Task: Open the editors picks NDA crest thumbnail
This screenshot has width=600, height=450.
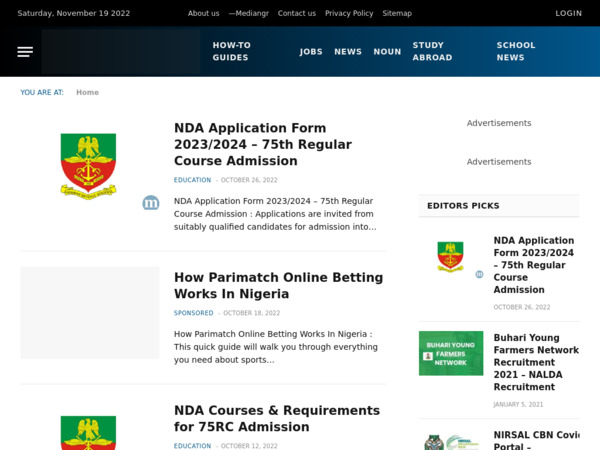Action: coord(450,256)
